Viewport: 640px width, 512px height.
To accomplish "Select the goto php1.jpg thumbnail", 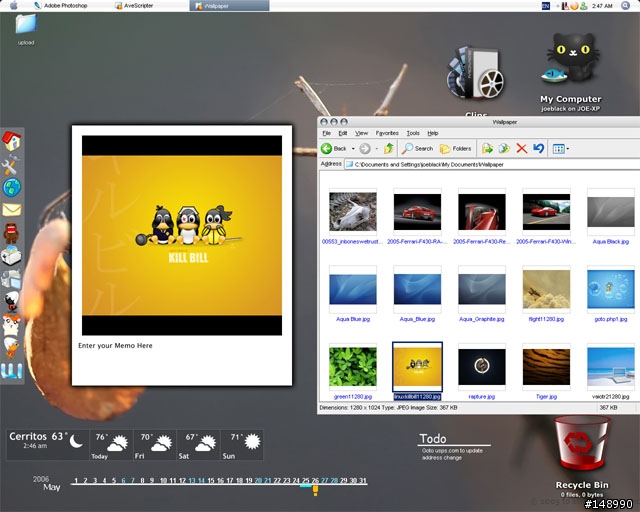I will click(x=611, y=289).
